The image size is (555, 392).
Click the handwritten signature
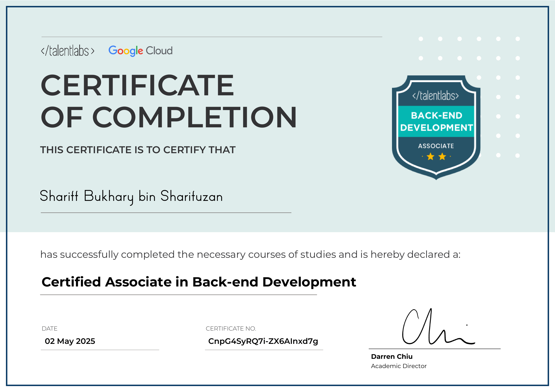click(x=438, y=326)
